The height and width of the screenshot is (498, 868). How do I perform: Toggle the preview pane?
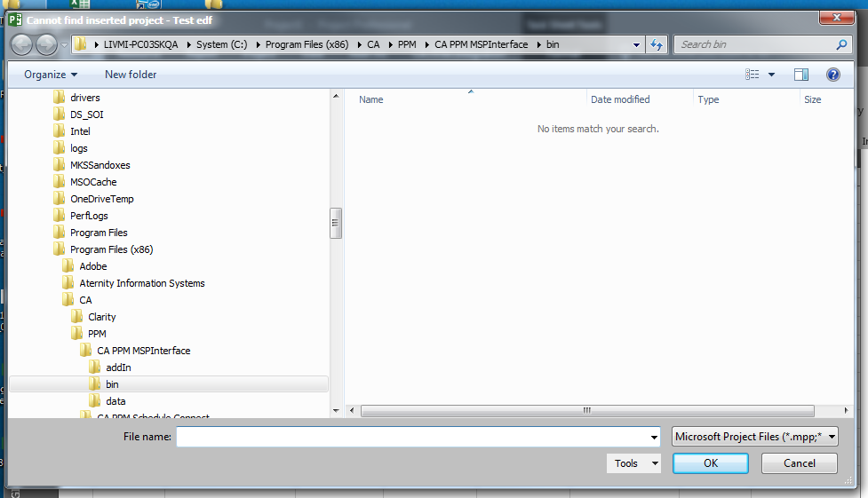tap(801, 75)
